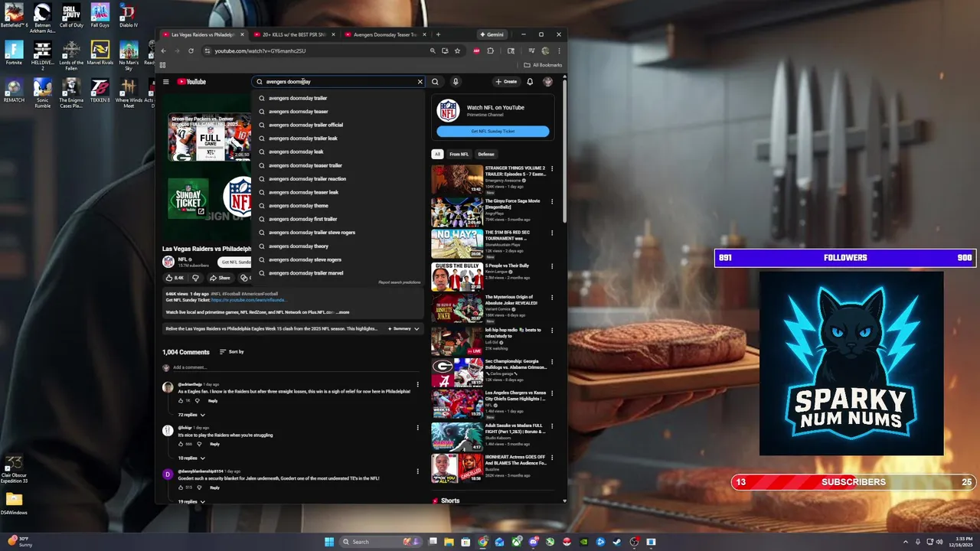The width and height of the screenshot is (980, 551).
Task: Dislike the Raiders vs Eagles video
Action: 195,278
